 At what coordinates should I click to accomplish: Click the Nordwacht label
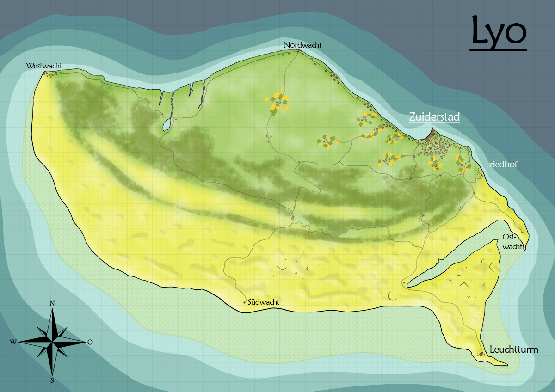(302, 45)
